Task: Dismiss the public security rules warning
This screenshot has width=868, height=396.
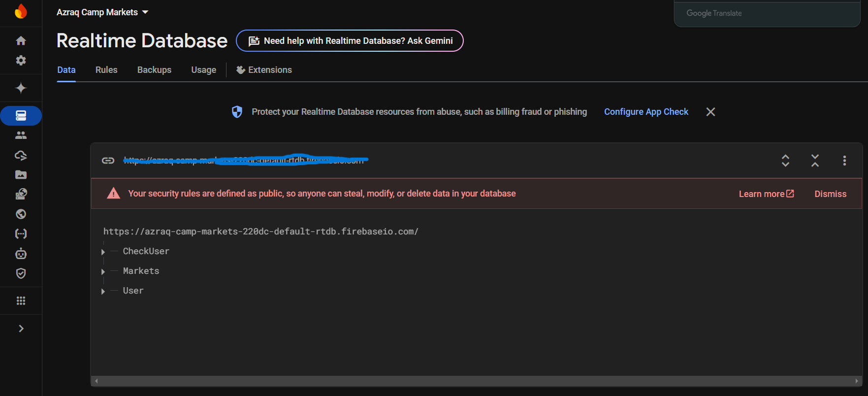Action: [x=830, y=194]
